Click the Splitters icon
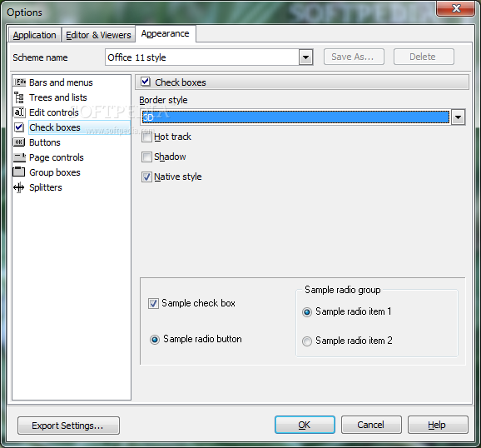The height and width of the screenshot is (448, 481). pyautogui.click(x=19, y=187)
